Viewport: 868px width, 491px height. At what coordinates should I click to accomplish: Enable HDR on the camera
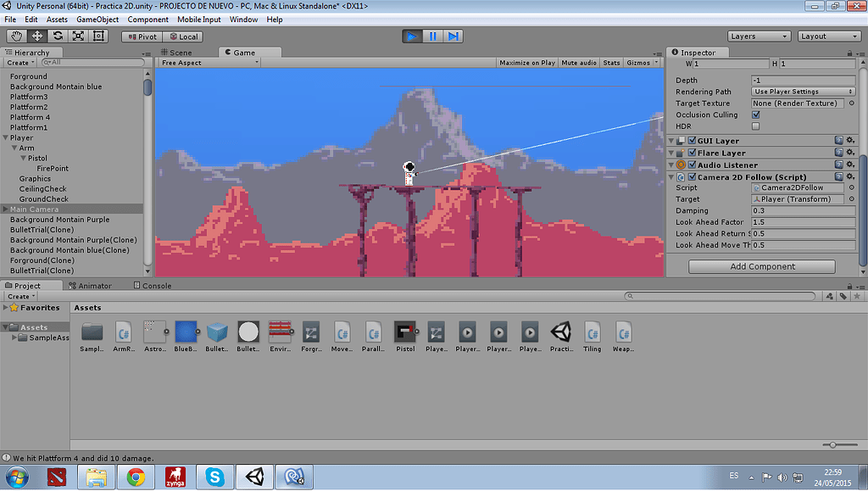coord(754,126)
